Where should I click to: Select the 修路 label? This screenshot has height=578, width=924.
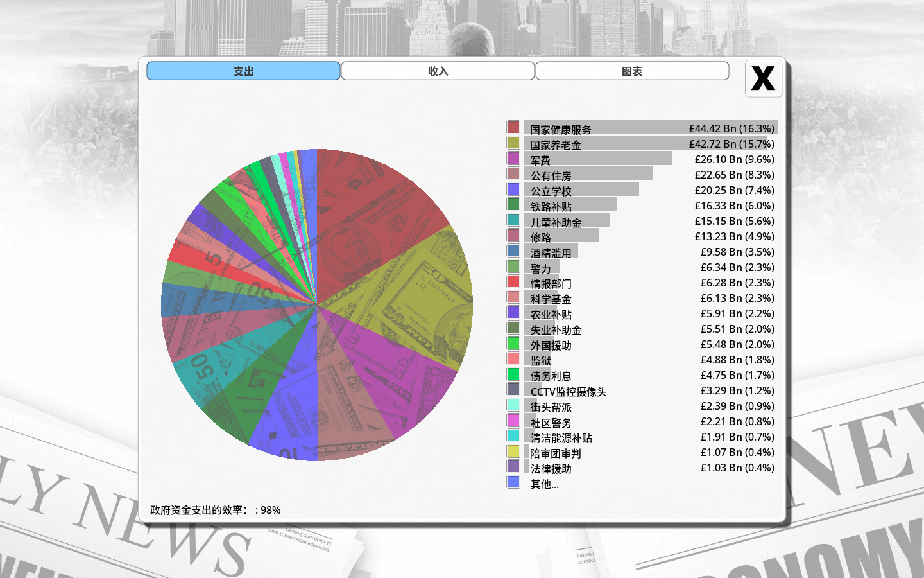[540, 238]
